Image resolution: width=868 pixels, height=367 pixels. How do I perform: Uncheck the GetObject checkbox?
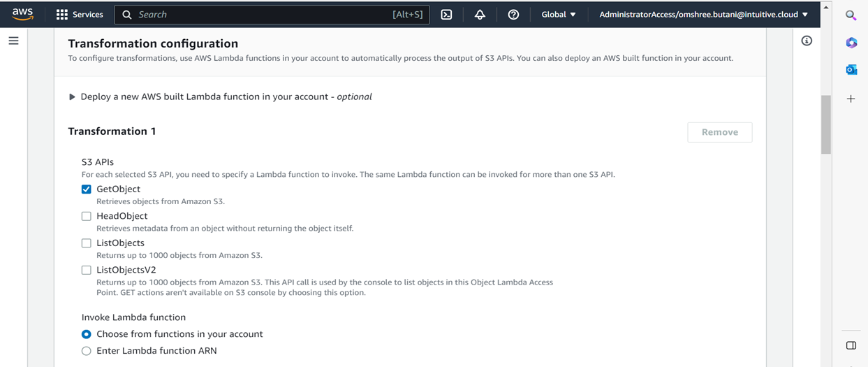pos(87,189)
